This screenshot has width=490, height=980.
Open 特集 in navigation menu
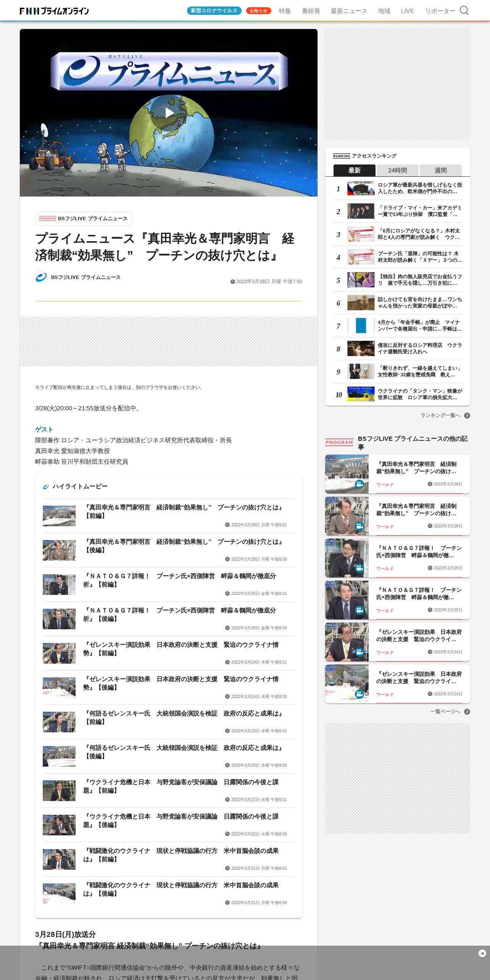(285, 11)
